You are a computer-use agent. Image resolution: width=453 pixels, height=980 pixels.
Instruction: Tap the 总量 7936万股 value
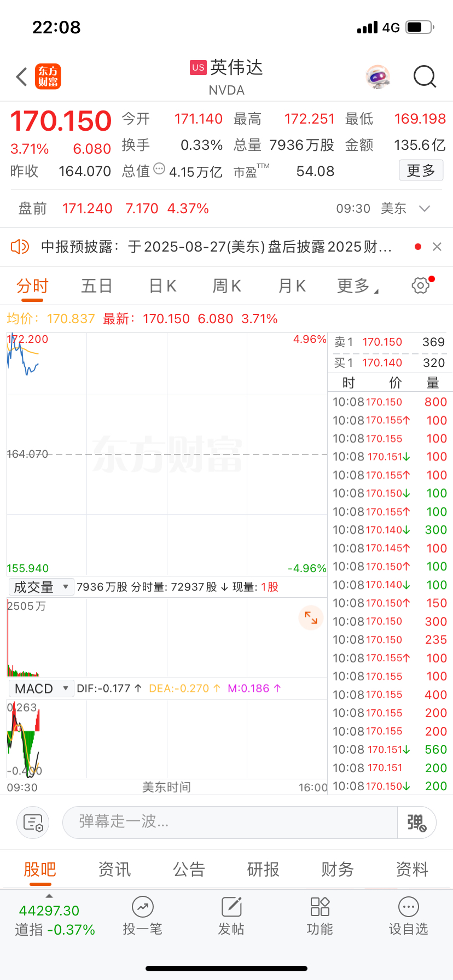(x=301, y=145)
